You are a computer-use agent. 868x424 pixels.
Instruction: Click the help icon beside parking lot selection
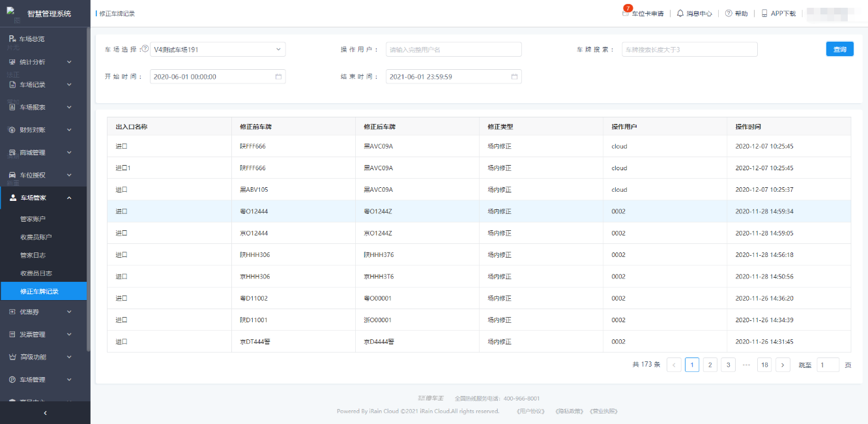(x=145, y=49)
